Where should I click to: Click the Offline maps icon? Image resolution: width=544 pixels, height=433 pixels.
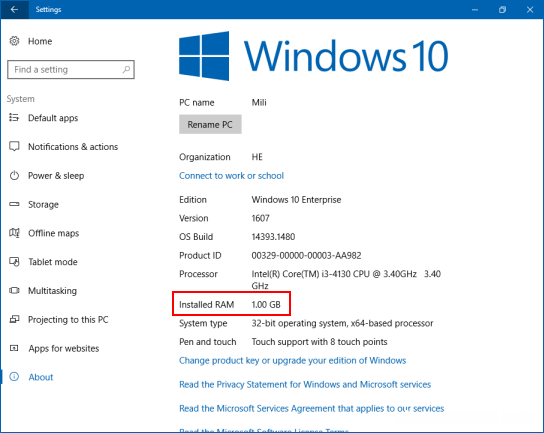(14, 233)
